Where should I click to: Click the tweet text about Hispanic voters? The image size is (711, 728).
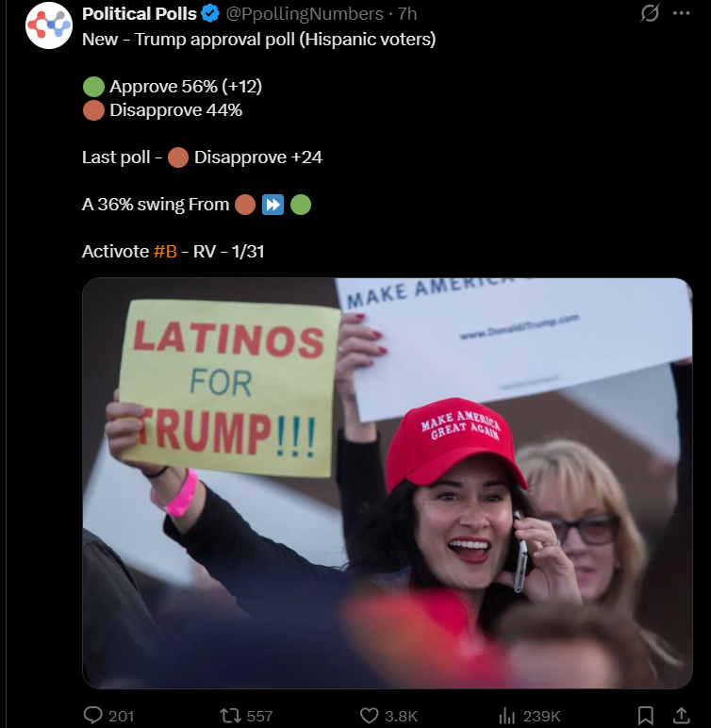[258, 40]
